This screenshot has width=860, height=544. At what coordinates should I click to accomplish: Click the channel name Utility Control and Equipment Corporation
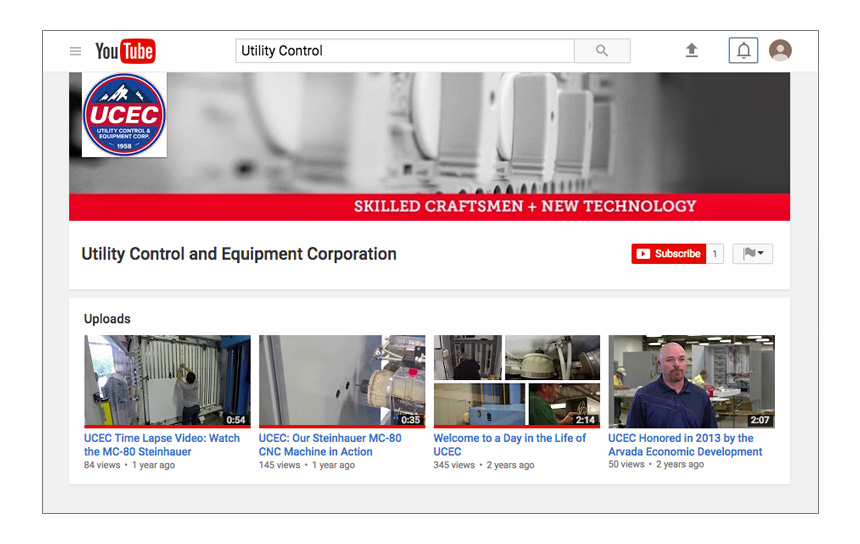point(239,254)
